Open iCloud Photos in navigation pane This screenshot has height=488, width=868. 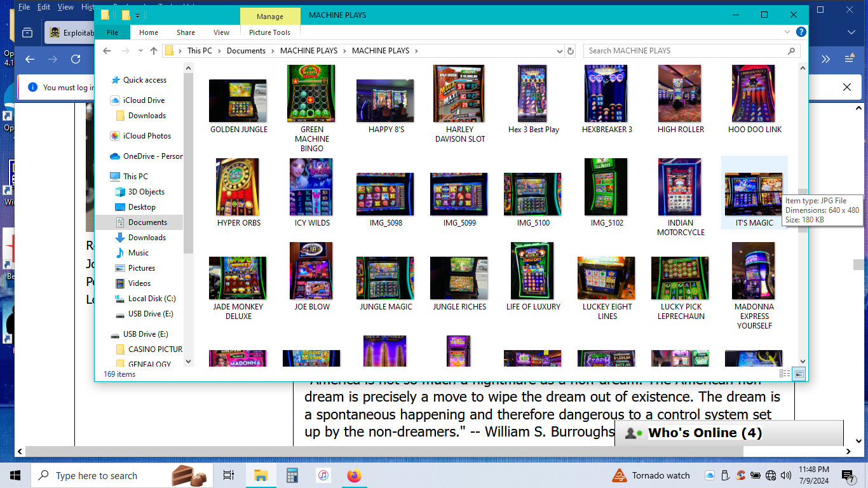pos(147,136)
